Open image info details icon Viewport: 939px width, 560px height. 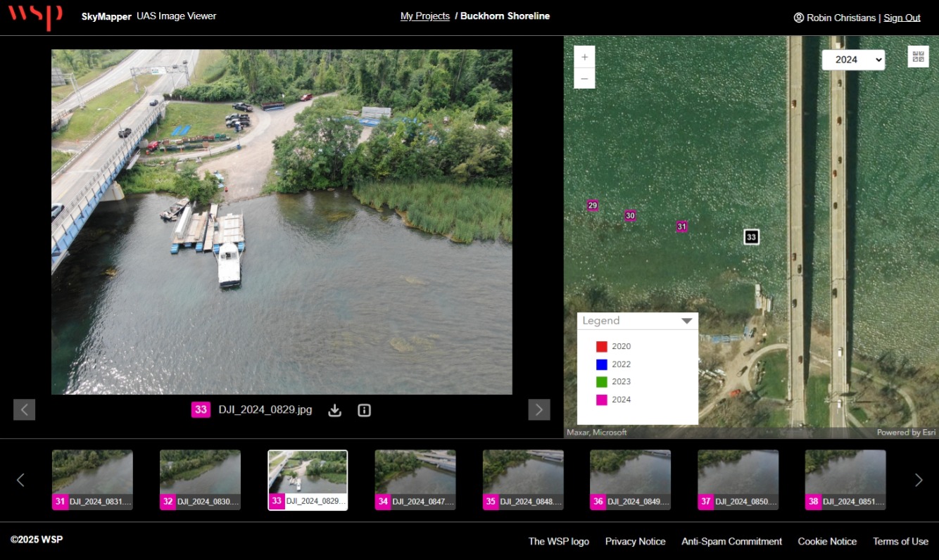click(364, 410)
